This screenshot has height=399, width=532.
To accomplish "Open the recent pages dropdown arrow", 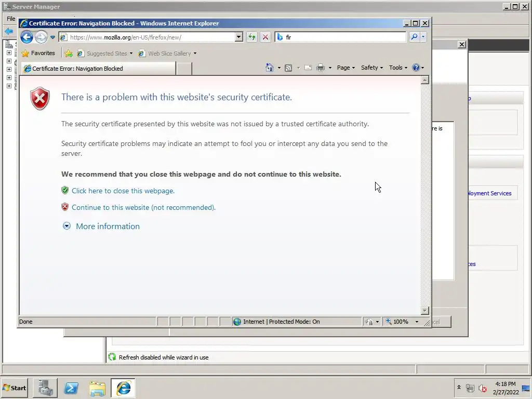I will [52, 37].
